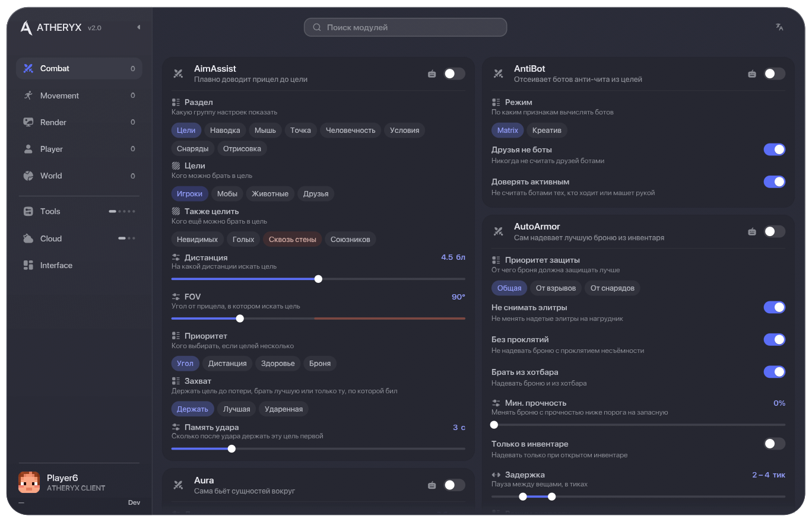812x522 pixels.
Task: Open the Tools section
Action: click(x=79, y=211)
